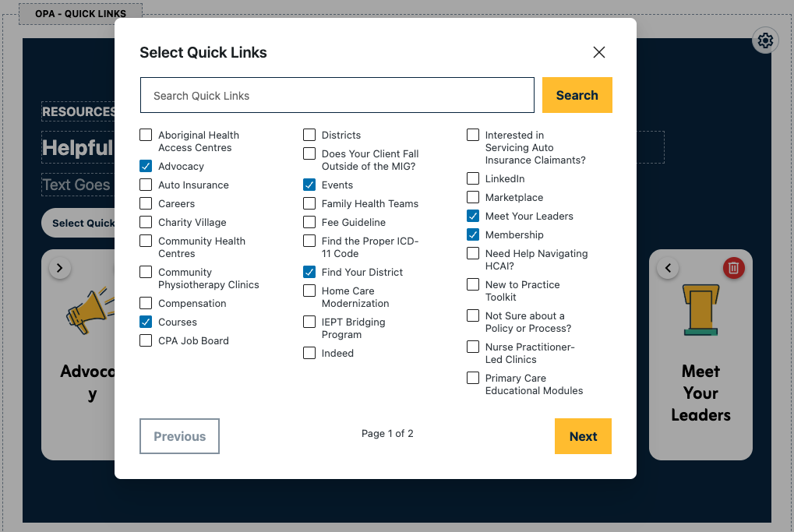Click inside the Search Quick Links field
Screen dimensions: 794x532
337,94
